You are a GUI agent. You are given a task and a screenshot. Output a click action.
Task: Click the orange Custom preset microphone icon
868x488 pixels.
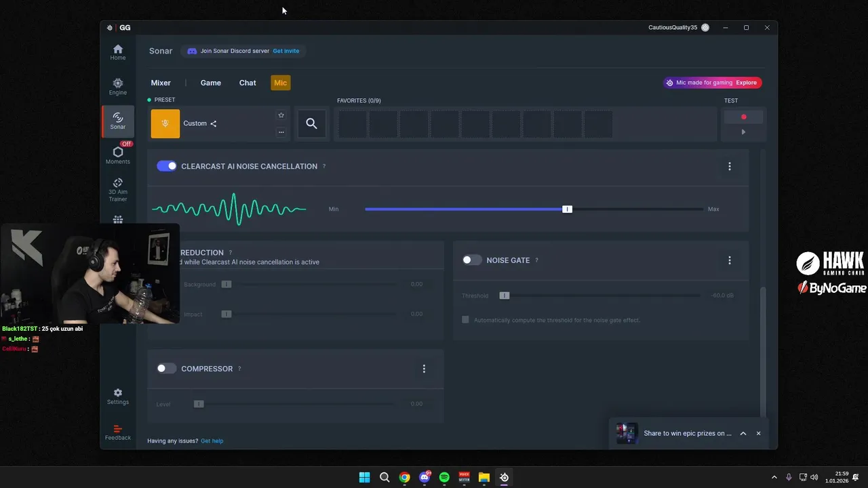[165, 123]
